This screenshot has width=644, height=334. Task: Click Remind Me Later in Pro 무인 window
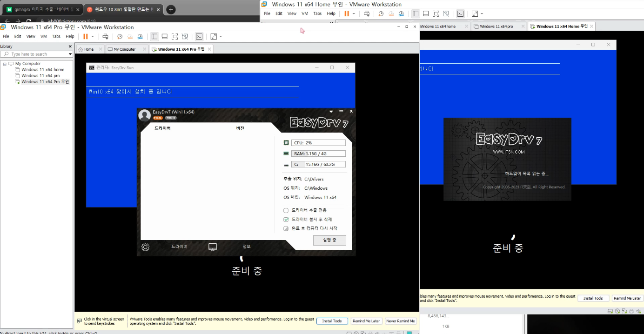click(366, 321)
